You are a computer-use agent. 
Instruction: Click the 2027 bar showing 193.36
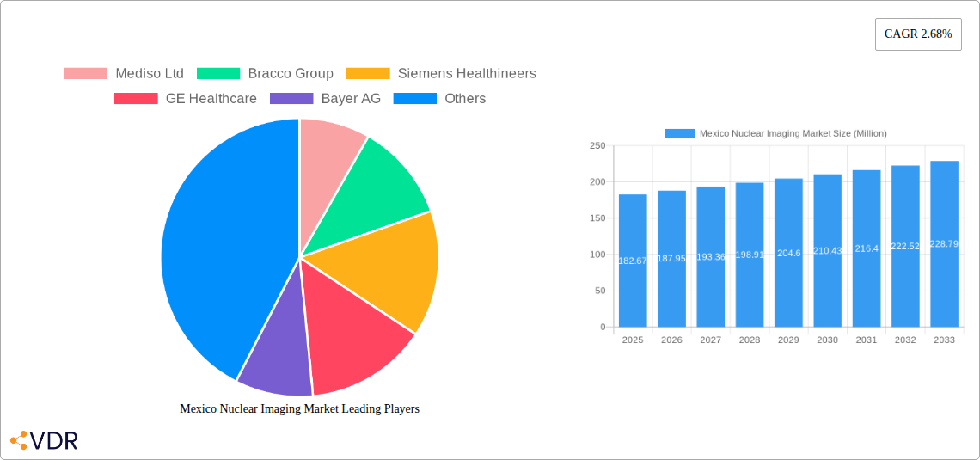click(x=711, y=257)
